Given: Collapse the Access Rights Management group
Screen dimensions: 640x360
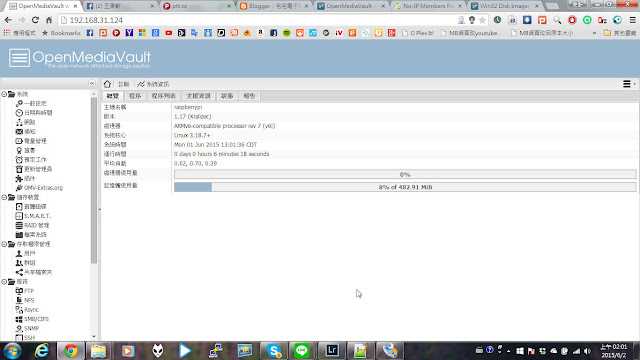Looking at the screenshot, I should pyautogui.click(x=4, y=244).
